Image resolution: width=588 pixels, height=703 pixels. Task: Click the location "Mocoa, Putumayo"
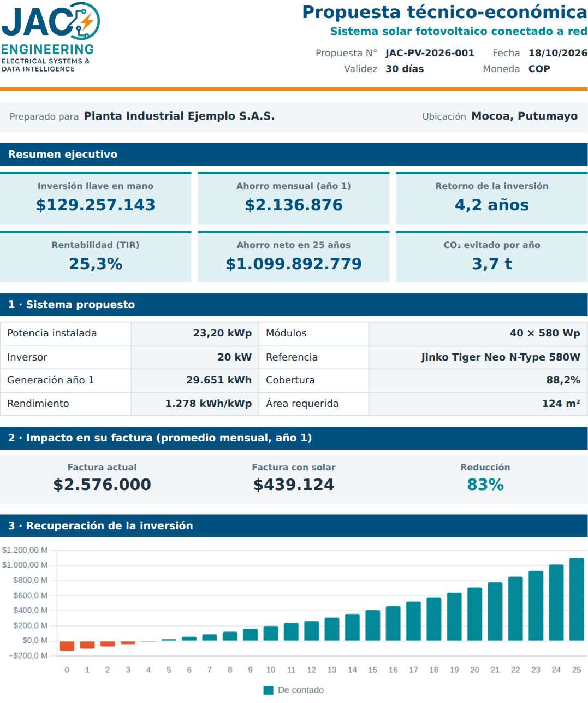point(524,116)
